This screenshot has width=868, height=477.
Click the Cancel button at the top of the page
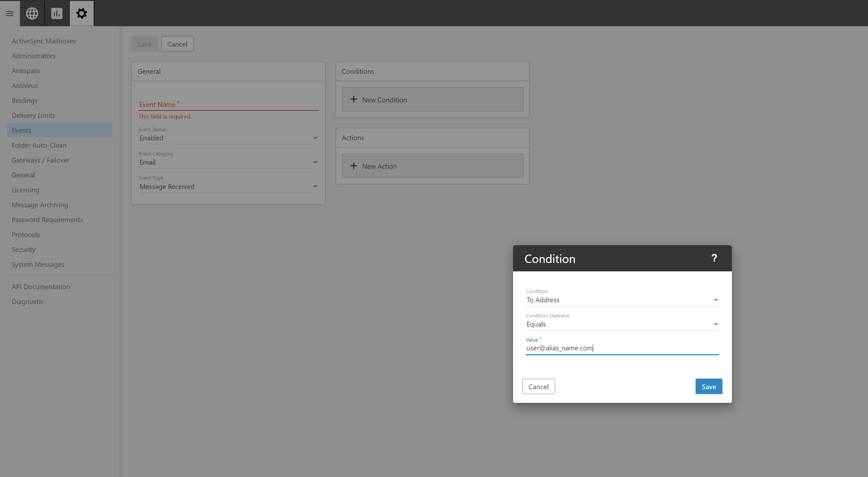(177, 44)
